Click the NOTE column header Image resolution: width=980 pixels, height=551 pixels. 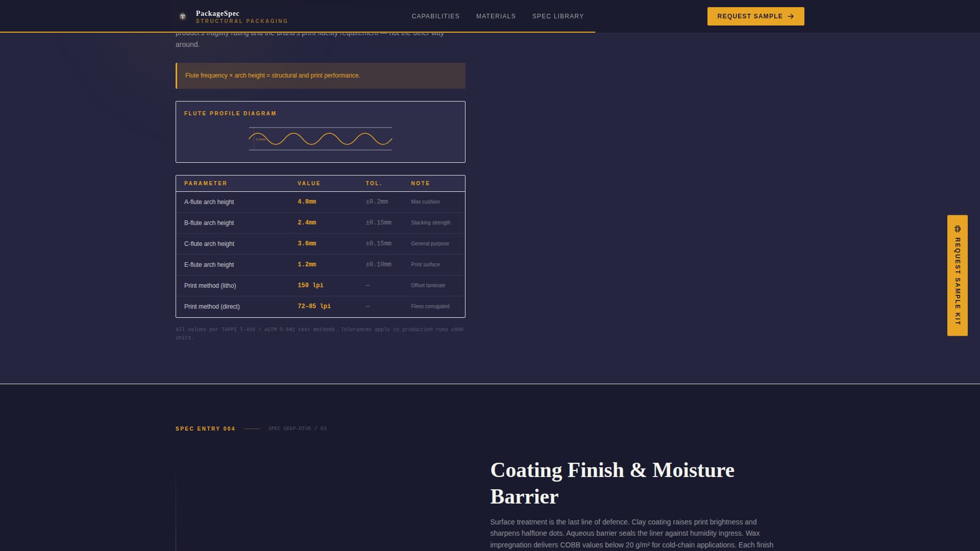pos(421,183)
